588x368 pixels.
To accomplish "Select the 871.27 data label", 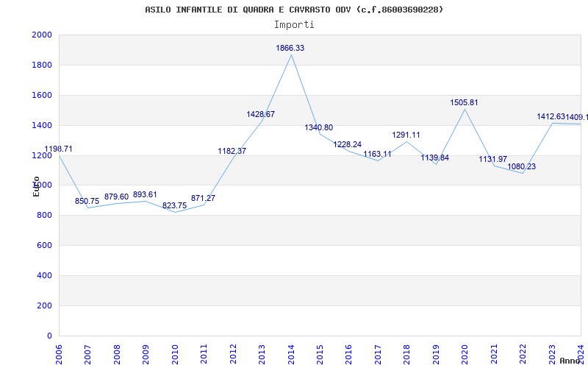I will point(204,198).
